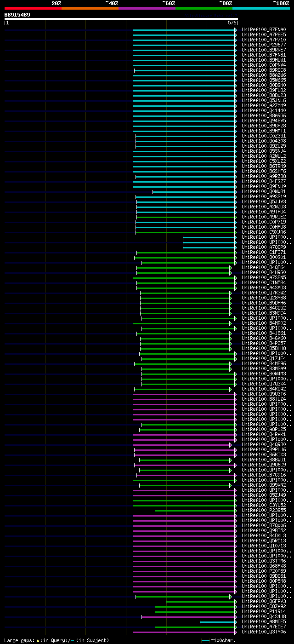Select the UniRef100_Q7Q3X4 label
Viewport: 294px width, 644px height.
point(264,384)
